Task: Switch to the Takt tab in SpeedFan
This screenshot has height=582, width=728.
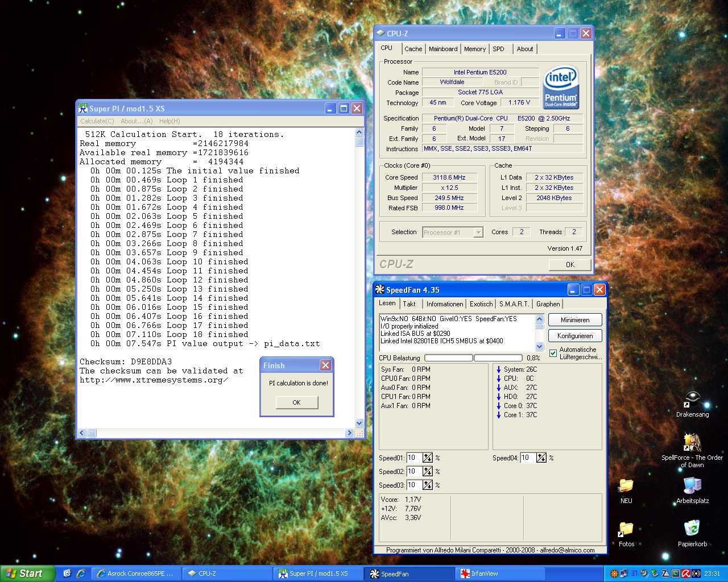Action: click(409, 304)
